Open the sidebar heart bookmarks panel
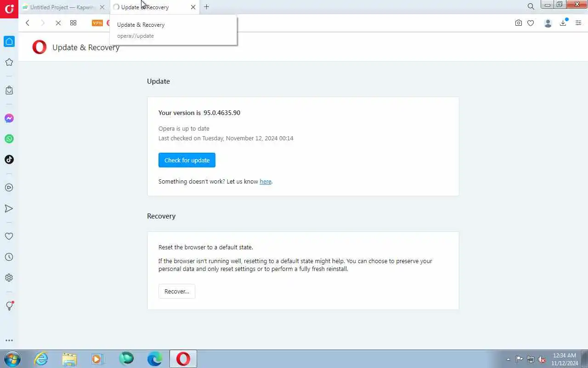The height and width of the screenshot is (368, 588). tap(9, 236)
